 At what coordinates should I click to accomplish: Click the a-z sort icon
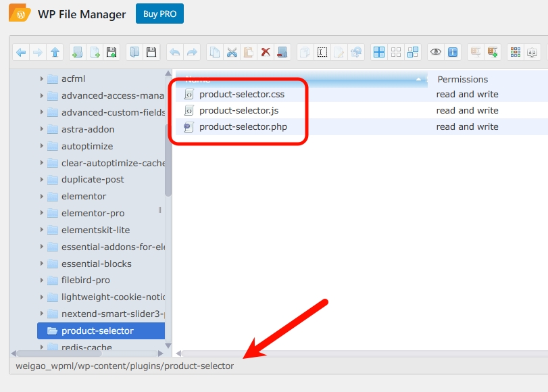pyautogui.click(x=532, y=53)
